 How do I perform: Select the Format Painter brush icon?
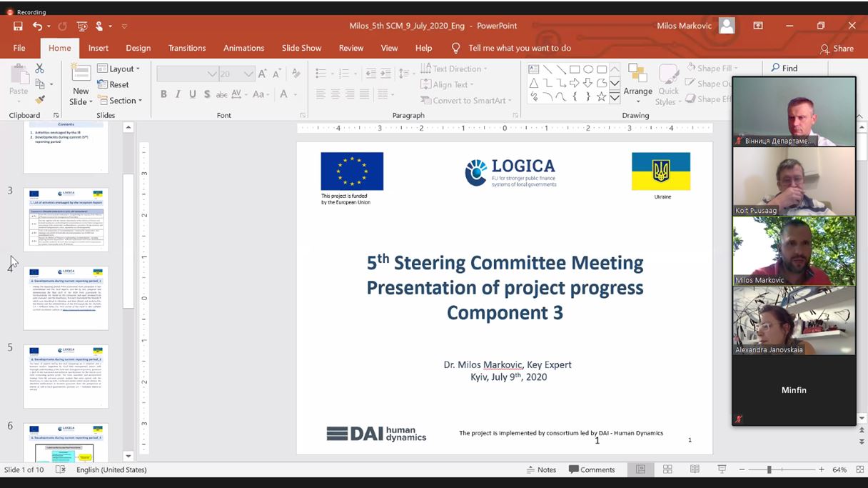pos(40,99)
